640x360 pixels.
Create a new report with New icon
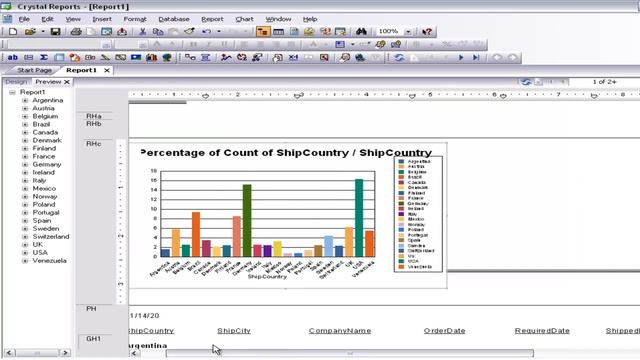tap(13, 31)
